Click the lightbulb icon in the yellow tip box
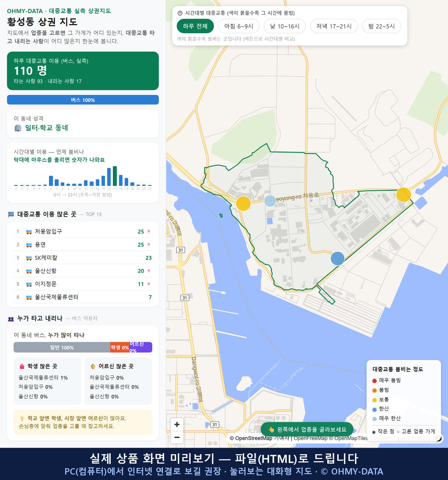Viewport: 448px width, 480px height. click(22, 418)
